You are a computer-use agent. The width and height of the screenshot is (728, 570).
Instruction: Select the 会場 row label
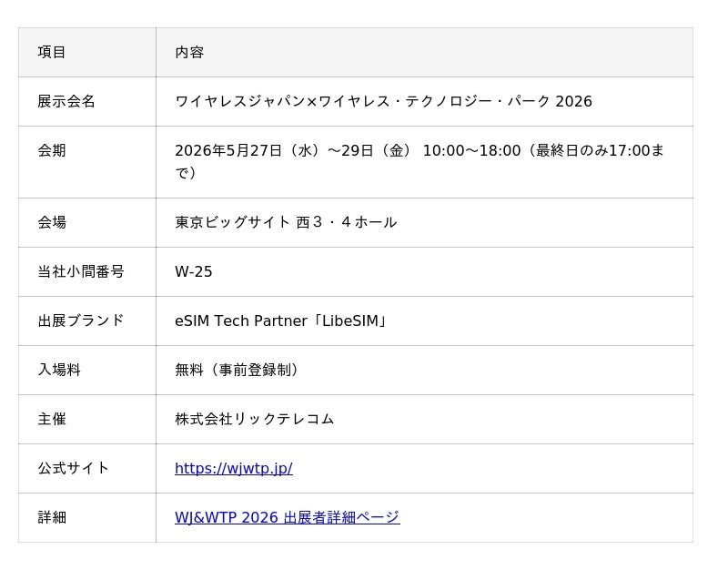coord(52,222)
